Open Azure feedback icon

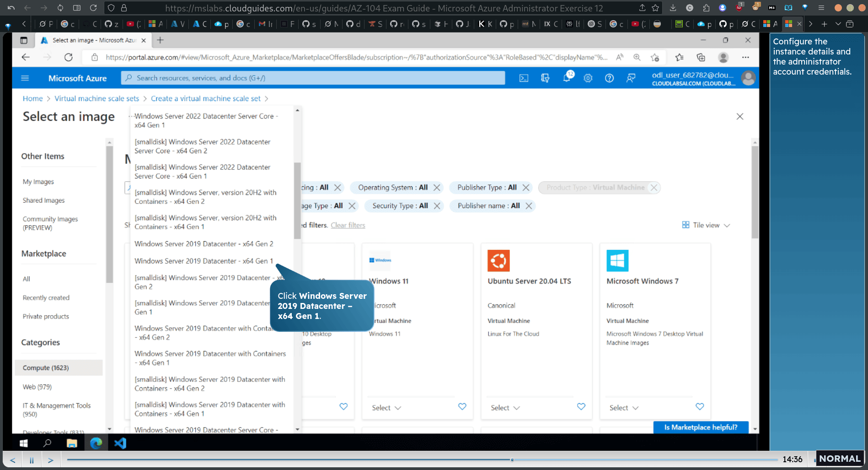(631, 78)
